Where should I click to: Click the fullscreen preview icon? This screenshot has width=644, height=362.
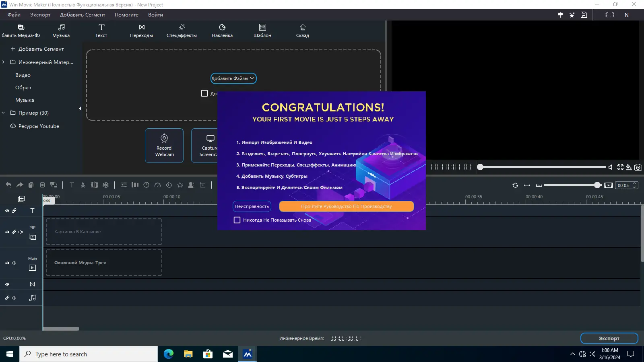(x=620, y=167)
